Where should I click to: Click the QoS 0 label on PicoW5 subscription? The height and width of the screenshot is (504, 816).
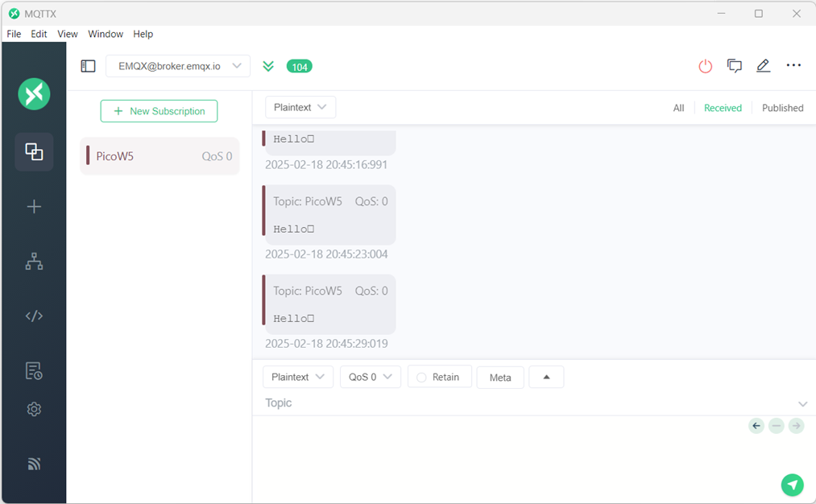click(x=217, y=156)
